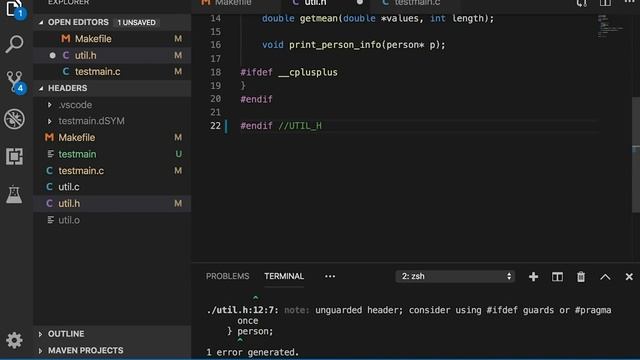This screenshot has height=360, width=640.
Task: Click unsaved indicator dot on util.h tab
Action: 360,2
